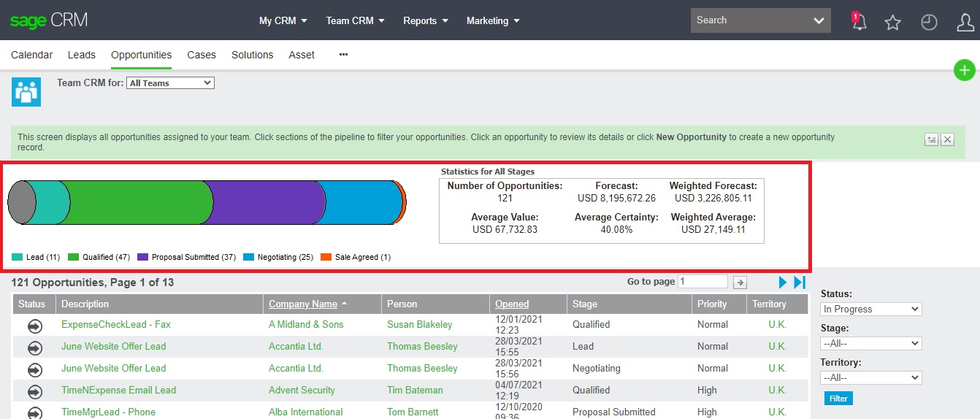Open Alba International company link
This screenshot has width=980, height=419.
(x=305, y=412)
